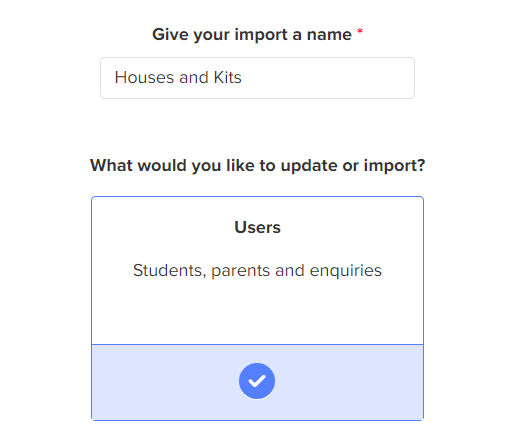527x427 pixels.
Task: Click 'What would you like to update or import?' heading
Action: (x=258, y=166)
